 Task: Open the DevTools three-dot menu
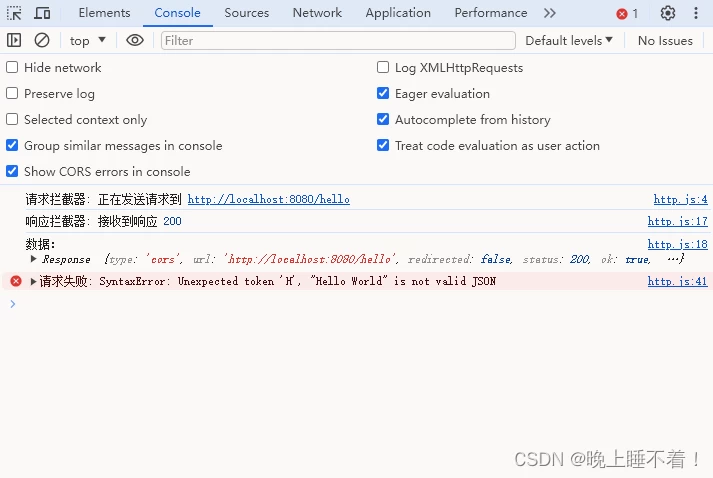point(696,13)
